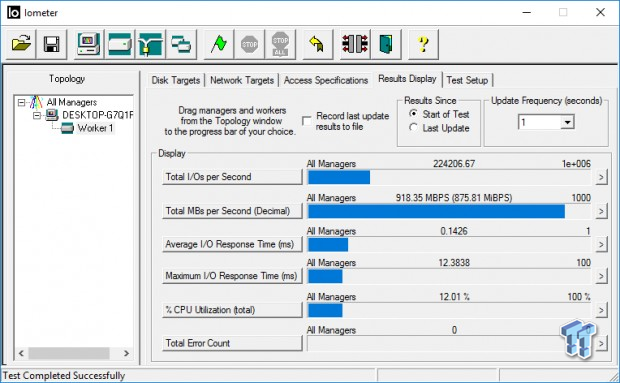This screenshot has width=620, height=383.
Task: Collapse the DESKTOP-G7Q1F manager node
Action: point(37,115)
